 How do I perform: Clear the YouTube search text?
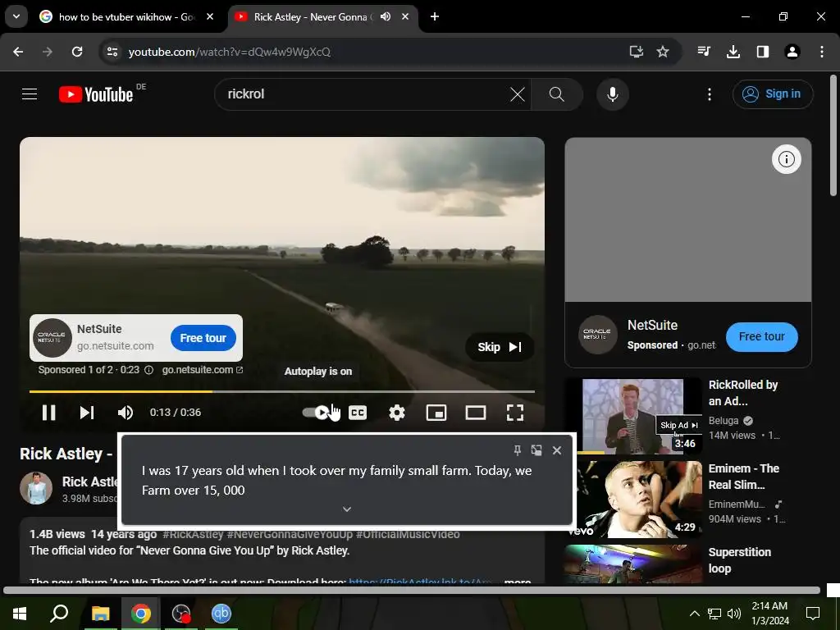(x=518, y=94)
